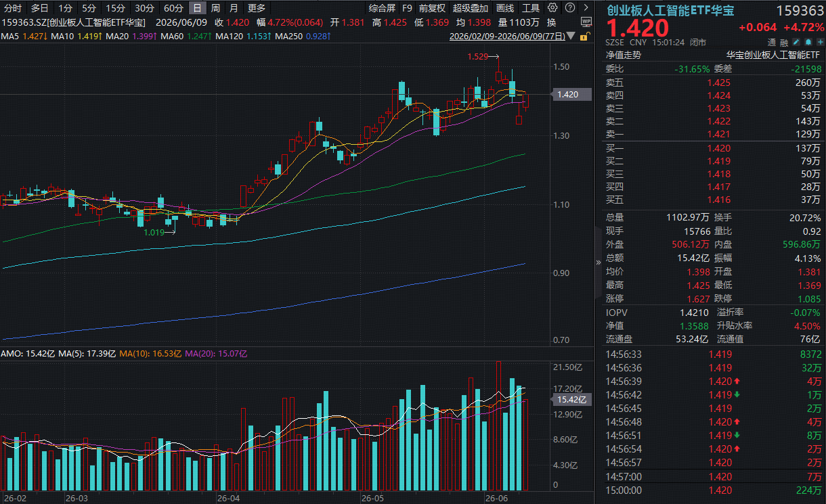Open chart settings gear icon
Image resolution: width=826 pixels, height=504 pixels.
point(552,8)
